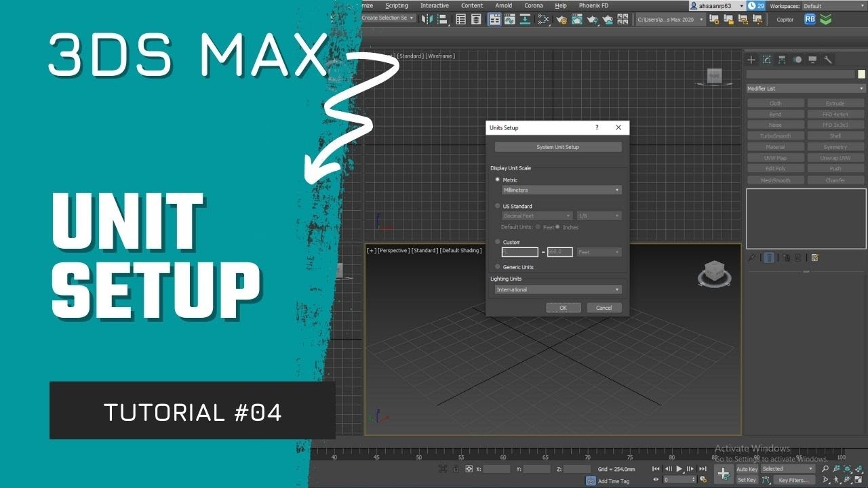Open the Millimeters metric dropdown
Viewport: 868px width, 488px height.
pos(561,190)
